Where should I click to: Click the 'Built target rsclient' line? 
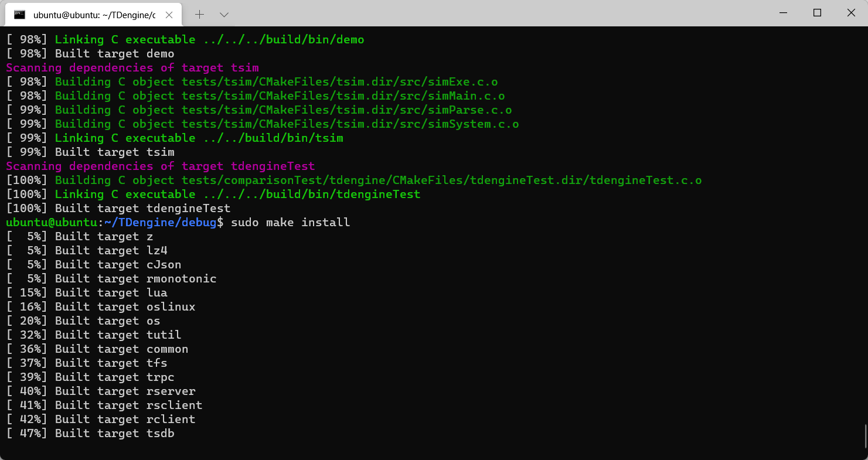point(104,406)
